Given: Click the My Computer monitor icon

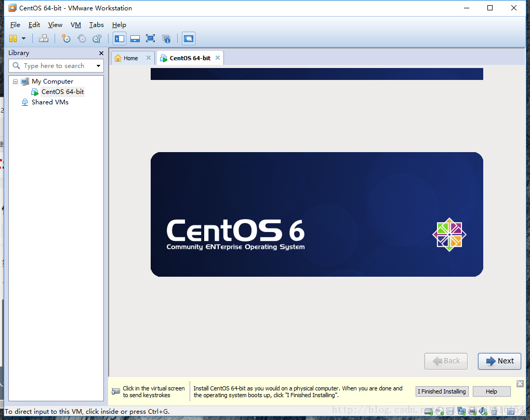Looking at the screenshot, I should [x=25, y=82].
